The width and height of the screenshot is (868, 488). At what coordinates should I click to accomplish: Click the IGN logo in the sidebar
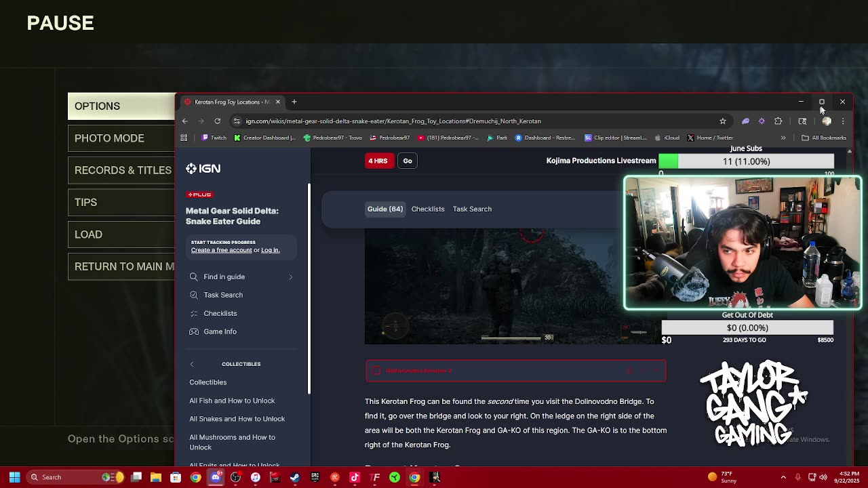(203, 168)
